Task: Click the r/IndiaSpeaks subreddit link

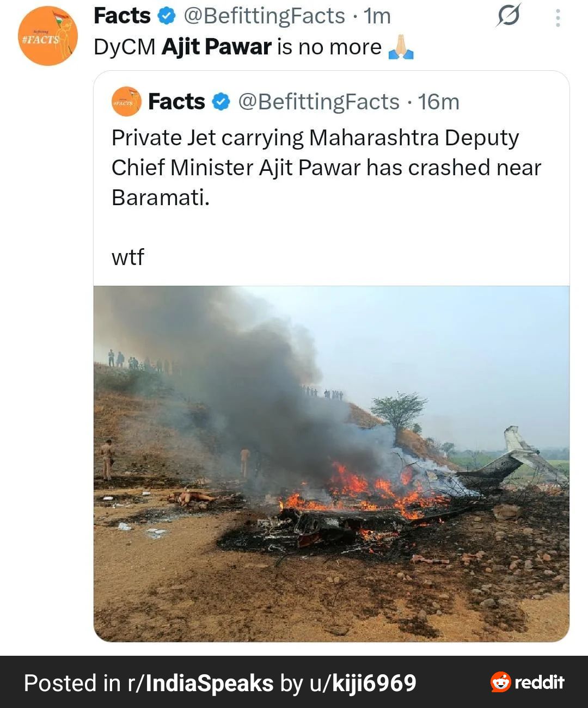Action: pyautogui.click(x=200, y=683)
